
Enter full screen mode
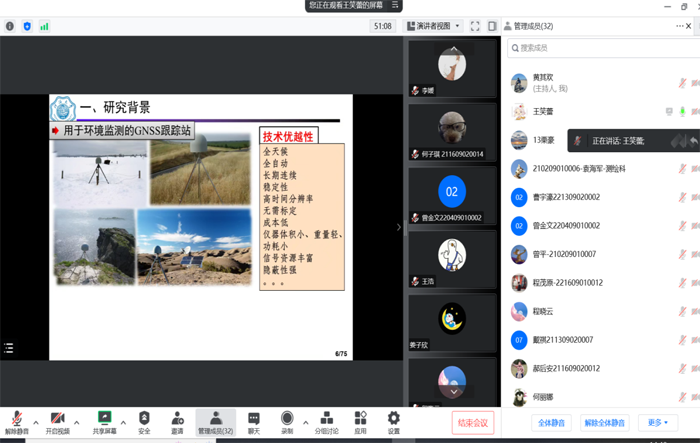[475, 26]
